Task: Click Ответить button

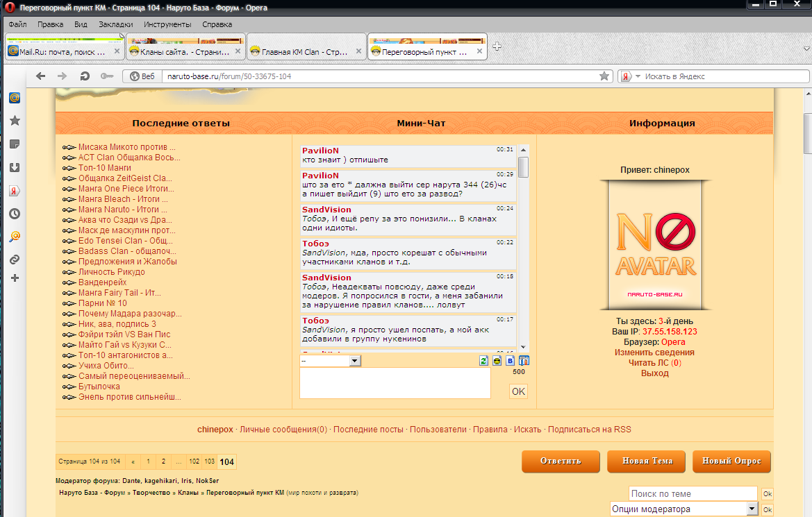Action: [x=561, y=461]
